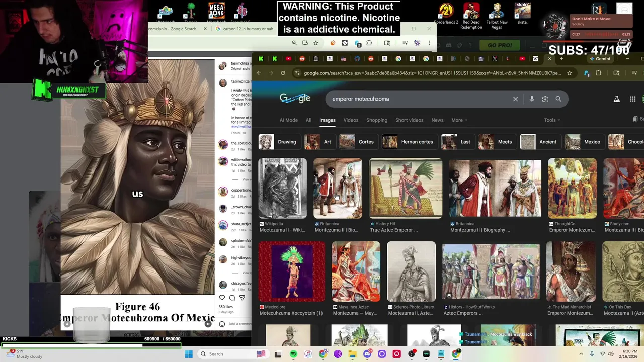Viewport: 644px width, 362px height.
Task: Close the eomelanin Google Search tab
Action: (x=205, y=29)
